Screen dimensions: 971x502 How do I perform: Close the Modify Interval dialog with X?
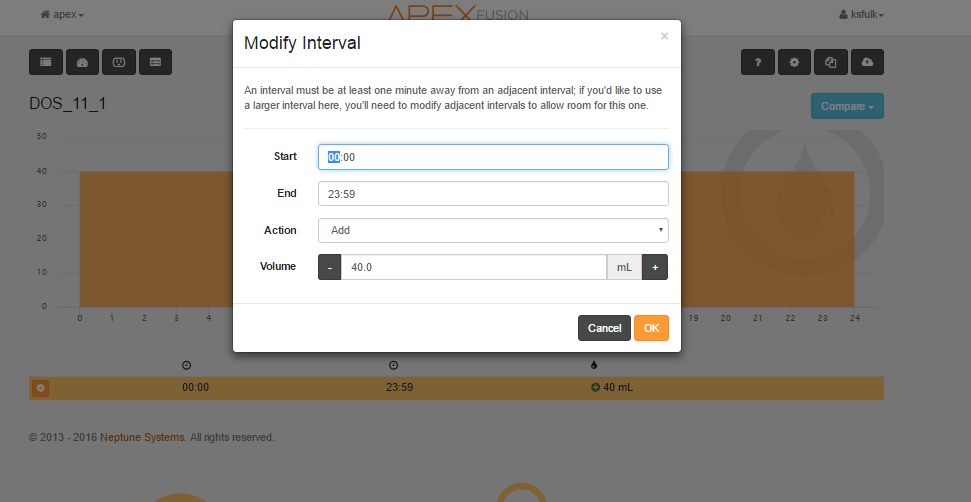[664, 36]
